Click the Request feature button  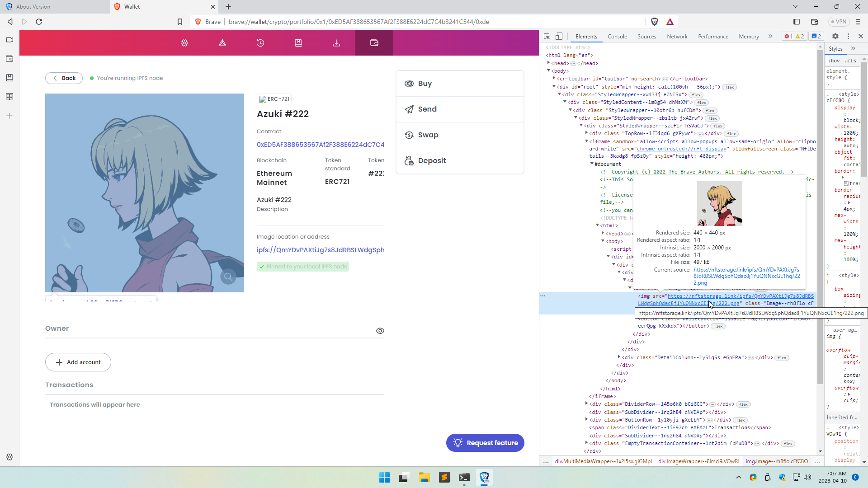coord(485,443)
